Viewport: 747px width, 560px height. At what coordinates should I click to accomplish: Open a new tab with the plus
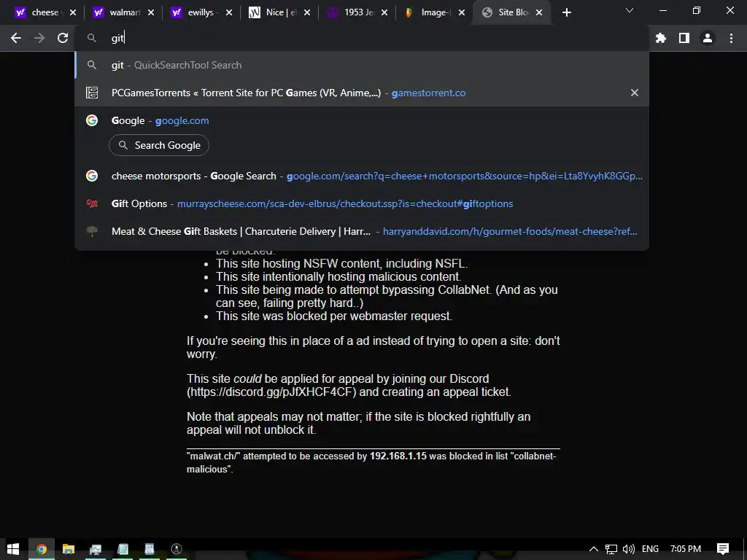[x=566, y=12]
